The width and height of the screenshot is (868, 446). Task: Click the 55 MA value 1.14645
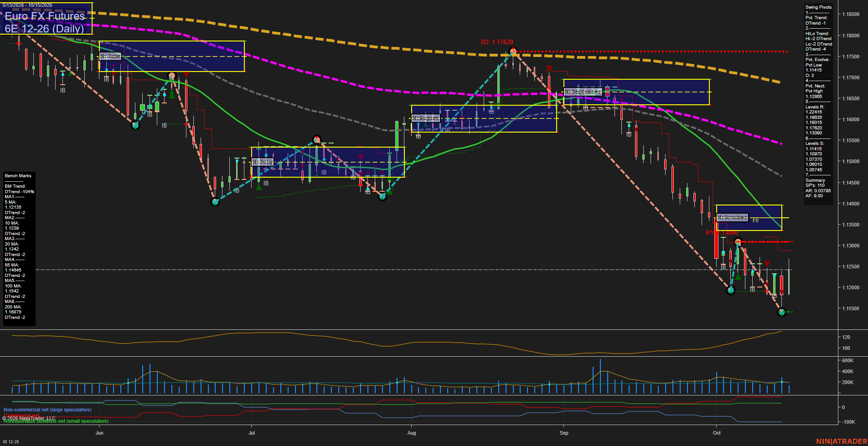pos(13,270)
